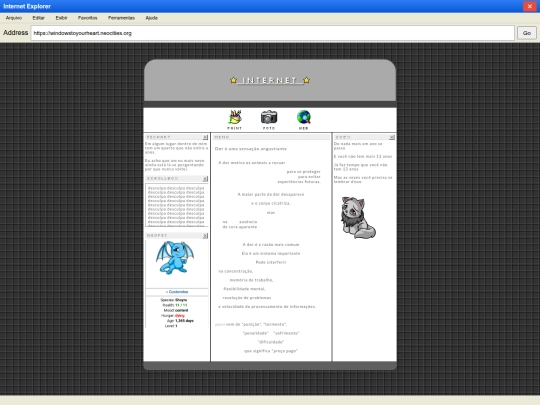Click the word 'dificuldade' in quotes

271,342
